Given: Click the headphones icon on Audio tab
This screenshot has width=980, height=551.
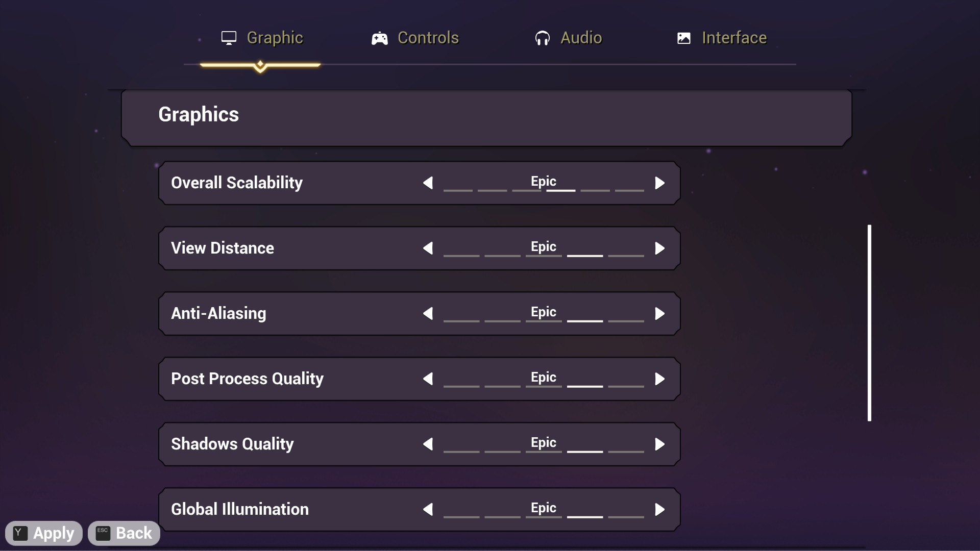Looking at the screenshot, I should pyautogui.click(x=542, y=38).
